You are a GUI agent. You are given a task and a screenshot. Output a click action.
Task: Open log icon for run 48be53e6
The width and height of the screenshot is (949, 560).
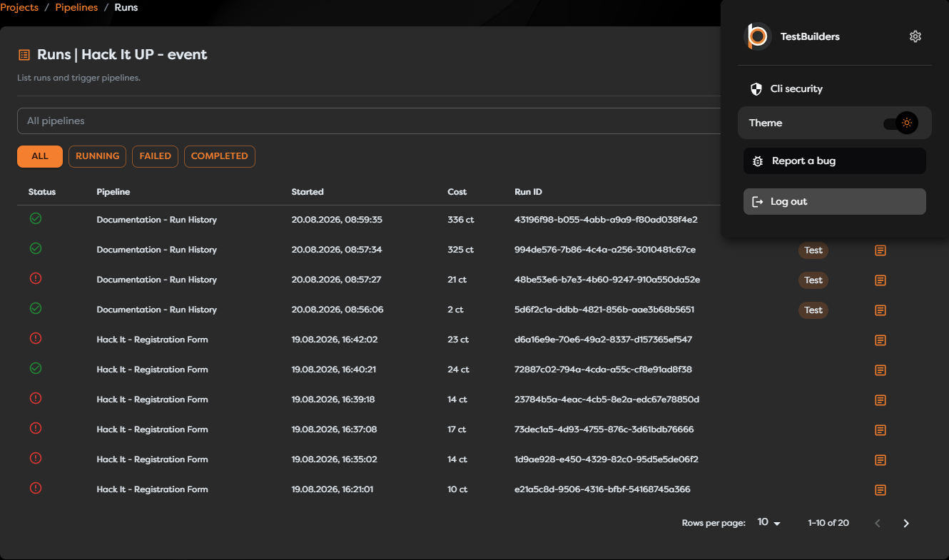(x=881, y=280)
